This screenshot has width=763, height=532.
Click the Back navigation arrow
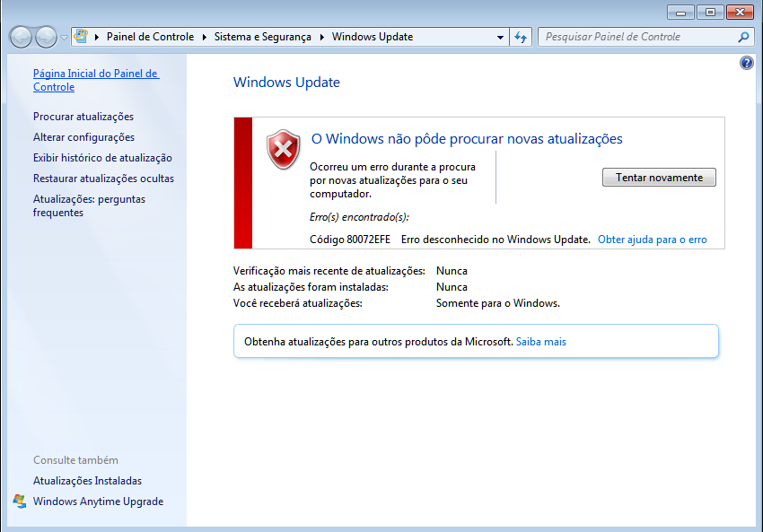[21, 37]
